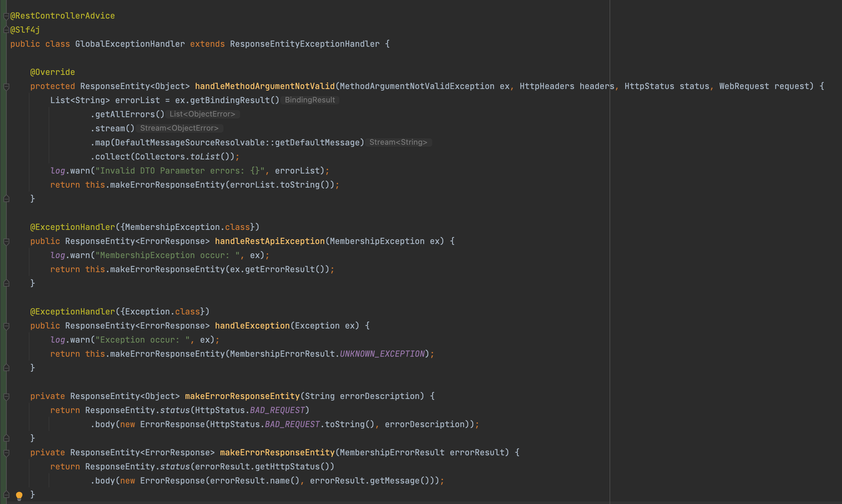This screenshot has width=842, height=504.
Task: Click the @Override annotation
Action: (53, 72)
